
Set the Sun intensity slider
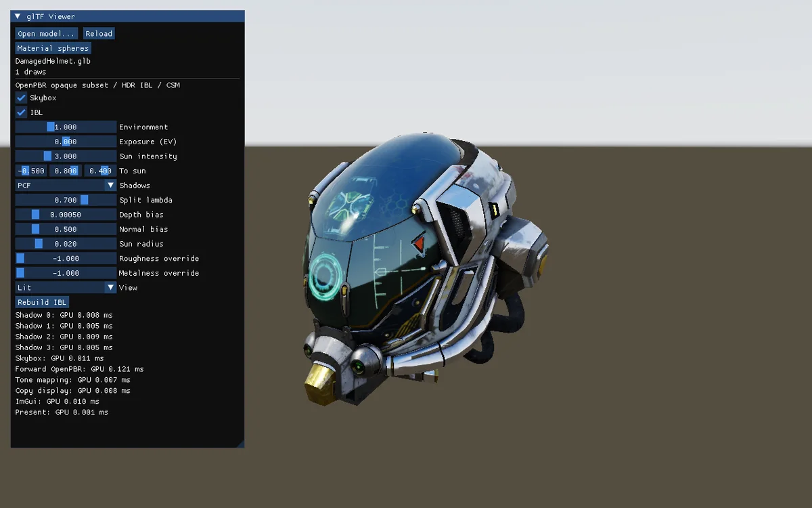(x=66, y=156)
